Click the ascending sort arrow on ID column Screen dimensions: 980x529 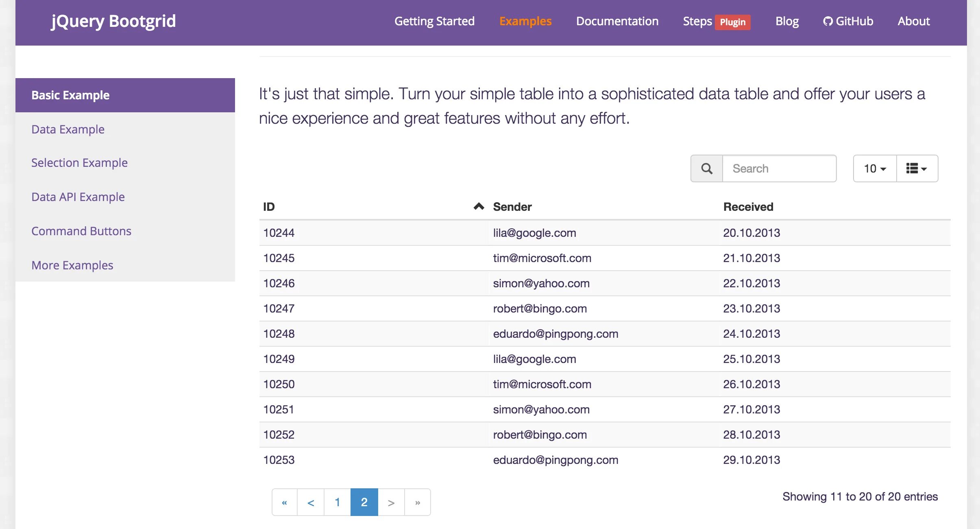point(479,207)
